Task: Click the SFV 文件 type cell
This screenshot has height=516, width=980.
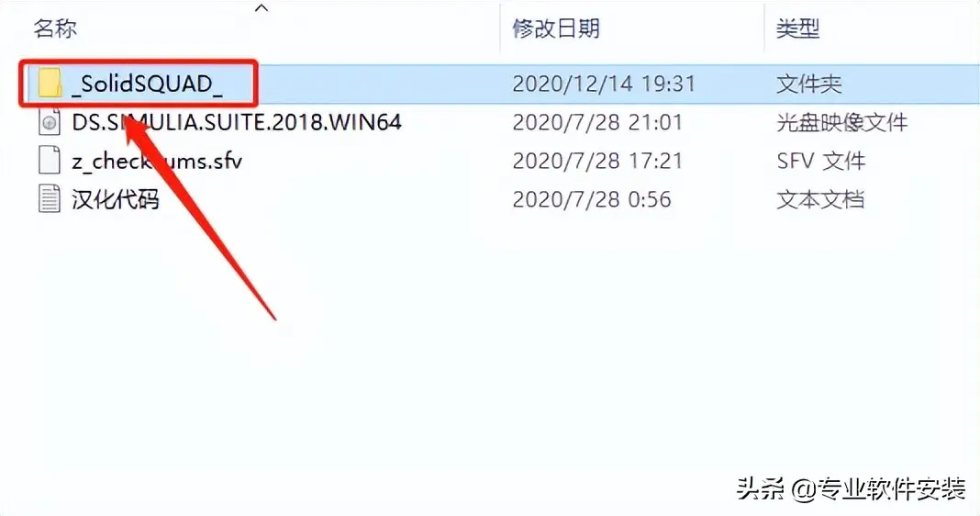Action: click(x=821, y=161)
